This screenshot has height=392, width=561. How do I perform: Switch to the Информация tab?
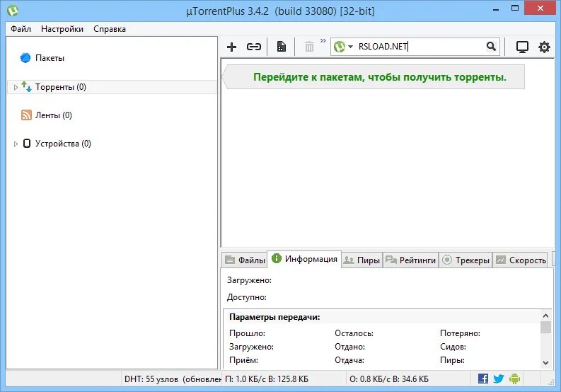[x=304, y=259]
